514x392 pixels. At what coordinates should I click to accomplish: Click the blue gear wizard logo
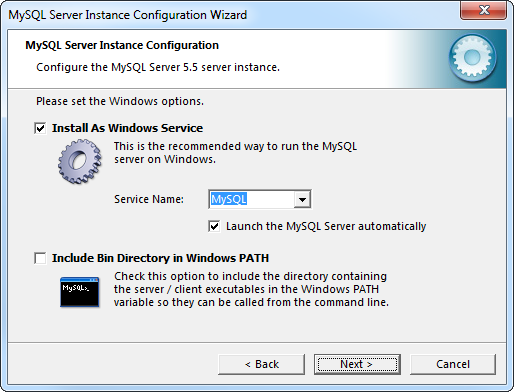(x=472, y=58)
